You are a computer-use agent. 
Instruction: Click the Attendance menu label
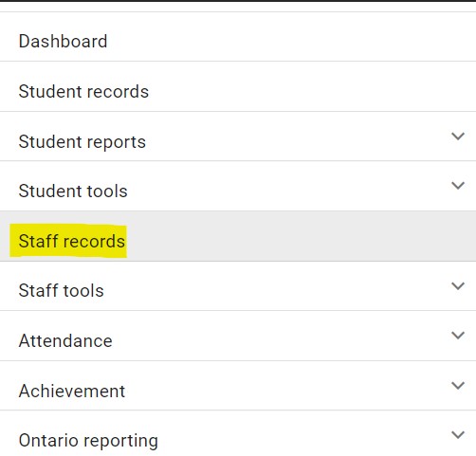65,341
